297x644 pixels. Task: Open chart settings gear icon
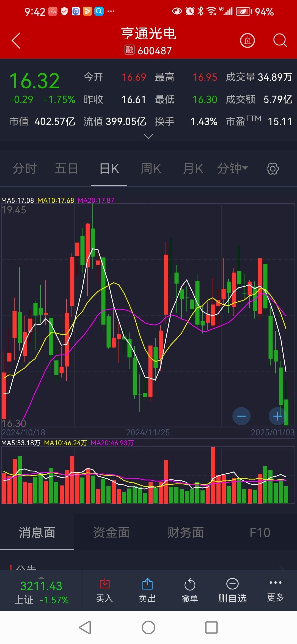273,169
